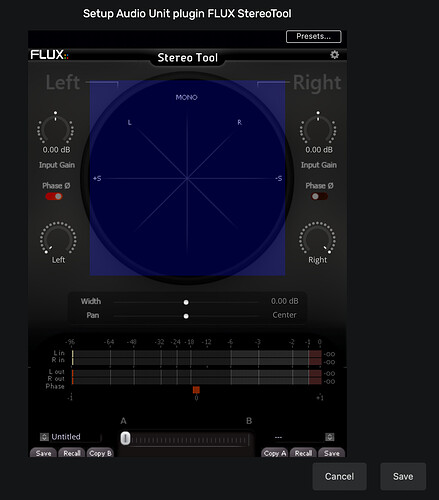Image resolution: width=439 pixels, height=500 pixels.
Task: Click the Width slider handle
Action: [186, 302]
